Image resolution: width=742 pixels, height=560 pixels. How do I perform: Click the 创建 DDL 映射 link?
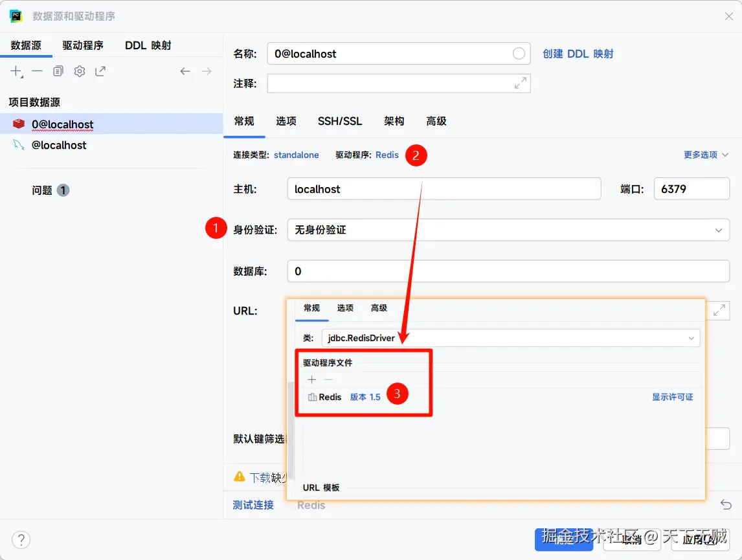click(578, 54)
